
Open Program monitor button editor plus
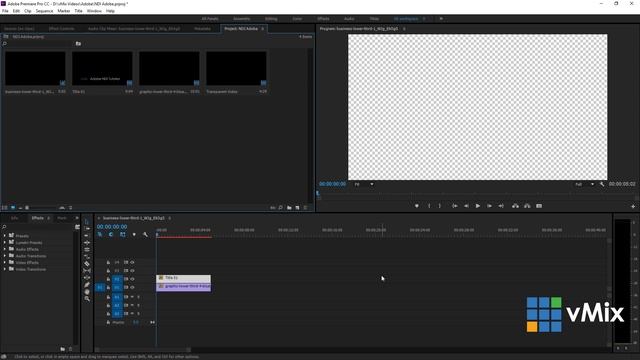point(633,207)
